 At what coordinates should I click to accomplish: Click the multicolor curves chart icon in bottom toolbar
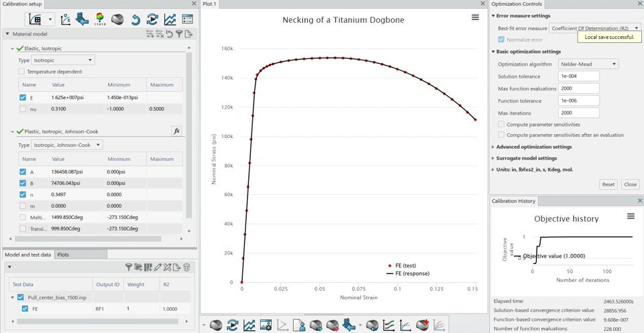pos(439,326)
